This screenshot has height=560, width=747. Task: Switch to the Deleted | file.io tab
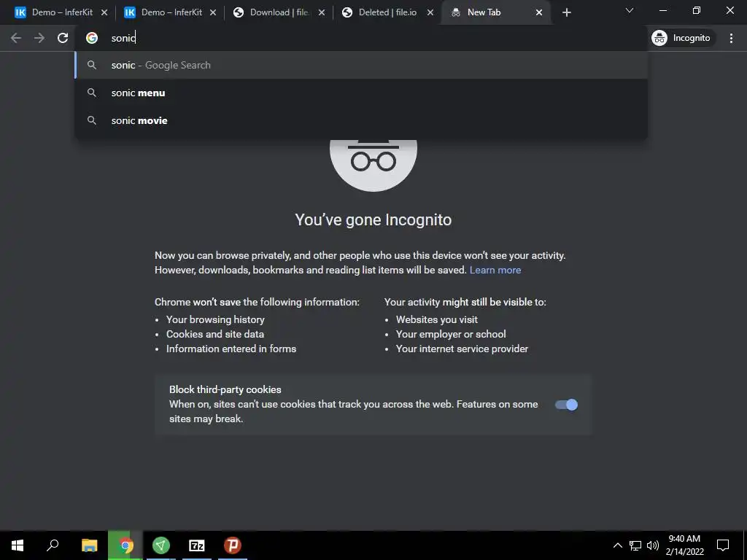388,12
